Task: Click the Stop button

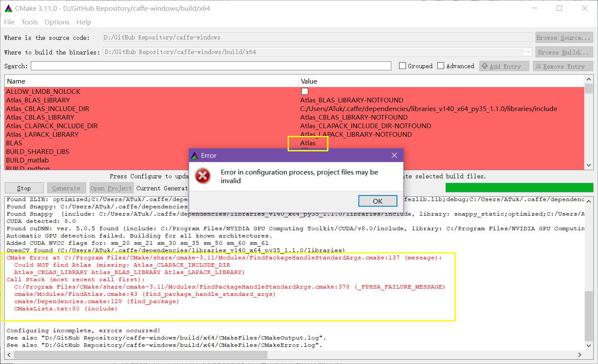Action: pyautogui.click(x=24, y=188)
